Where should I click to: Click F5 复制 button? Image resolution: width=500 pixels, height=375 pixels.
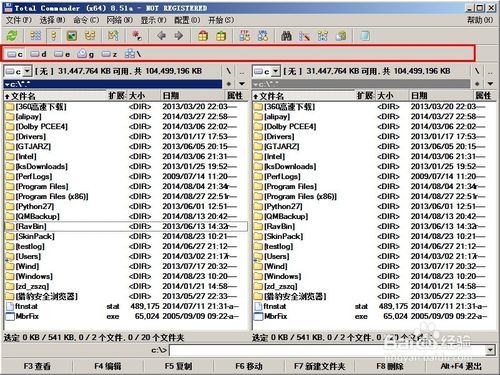178,366
